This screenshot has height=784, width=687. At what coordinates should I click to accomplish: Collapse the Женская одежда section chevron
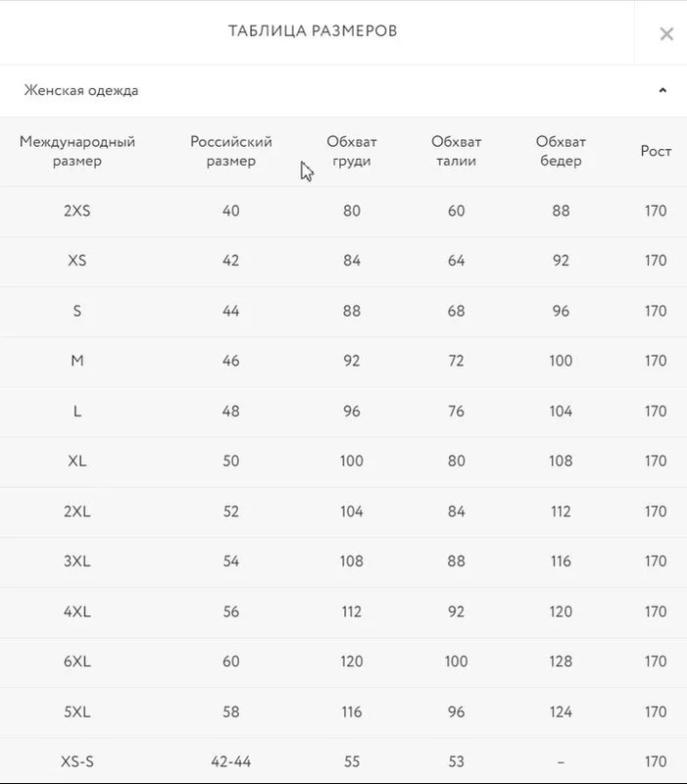coord(662,90)
